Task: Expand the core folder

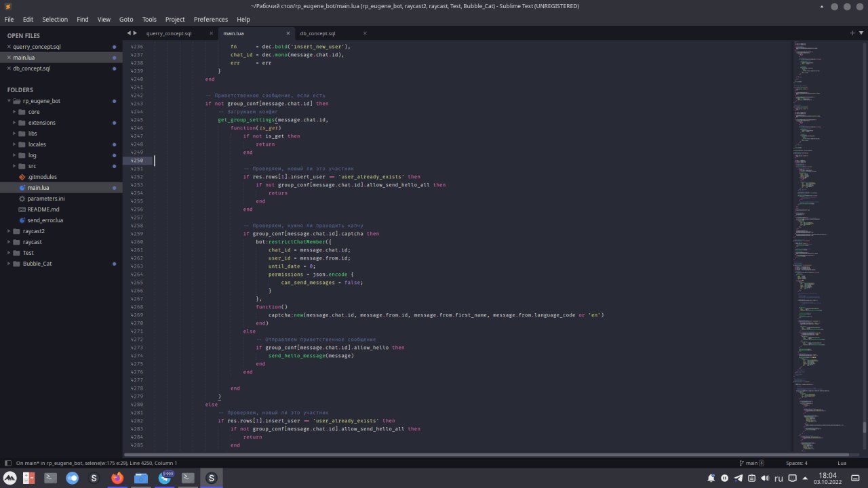Action: pyautogui.click(x=14, y=112)
